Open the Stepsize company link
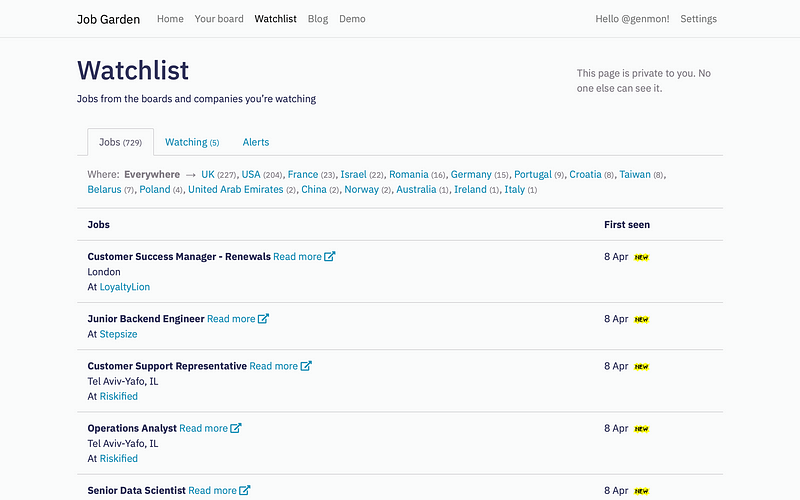 point(118,334)
